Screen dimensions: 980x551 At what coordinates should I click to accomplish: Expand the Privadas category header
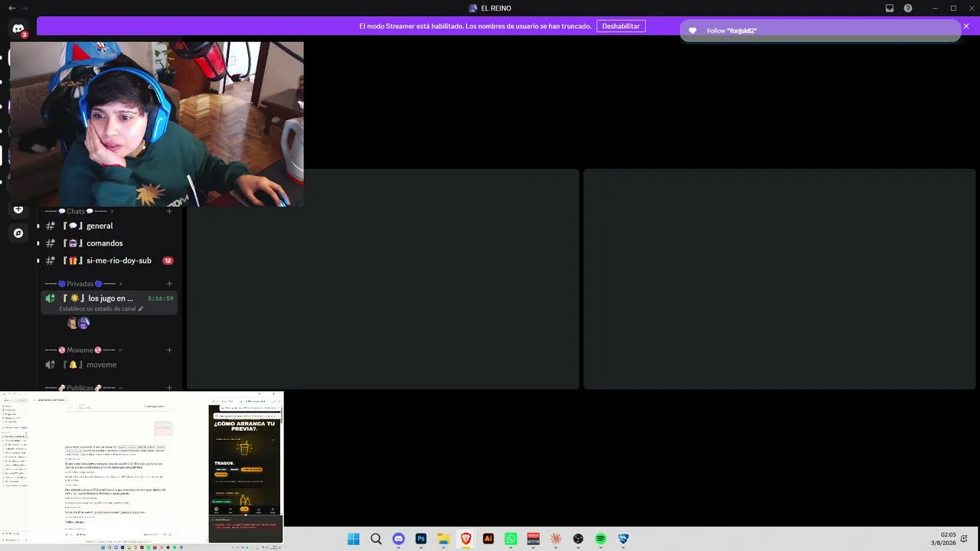[x=84, y=284]
